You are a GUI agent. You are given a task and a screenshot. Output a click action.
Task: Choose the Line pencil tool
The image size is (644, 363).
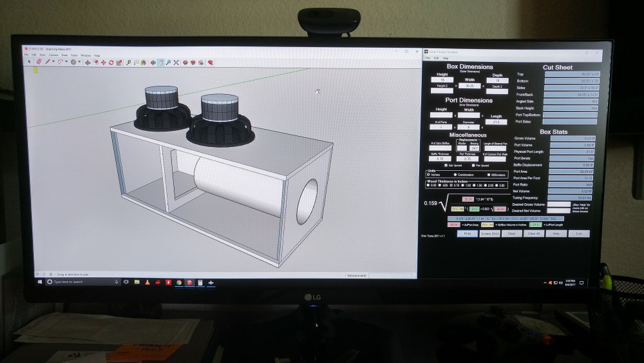click(48, 62)
